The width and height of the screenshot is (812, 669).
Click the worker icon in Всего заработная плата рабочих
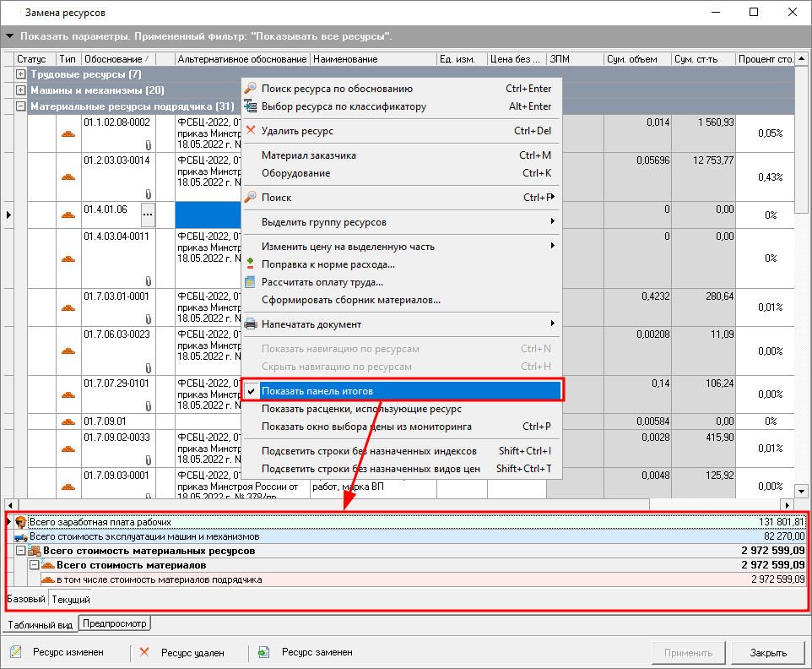click(21, 522)
